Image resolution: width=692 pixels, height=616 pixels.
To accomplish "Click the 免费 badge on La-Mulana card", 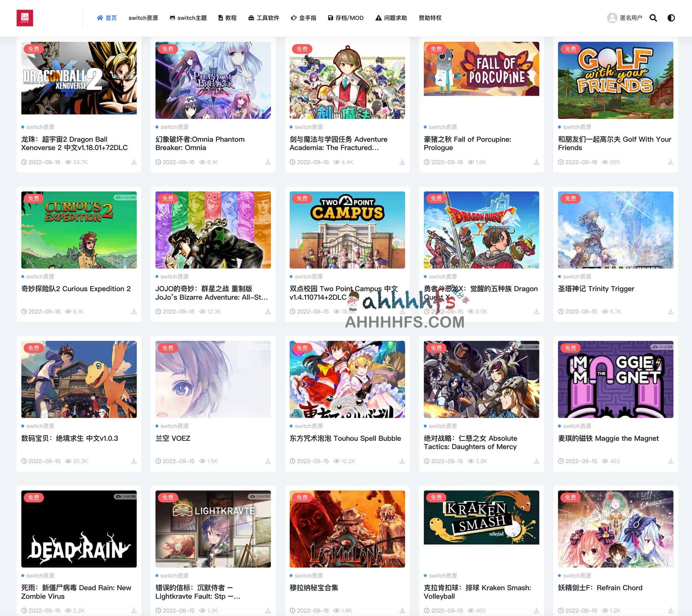I will coord(302,497).
